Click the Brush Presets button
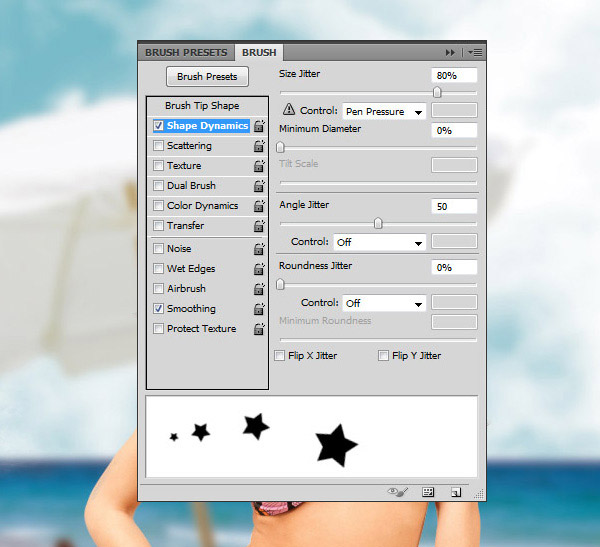Viewport: 600px width, 547px height. coord(207,77)
